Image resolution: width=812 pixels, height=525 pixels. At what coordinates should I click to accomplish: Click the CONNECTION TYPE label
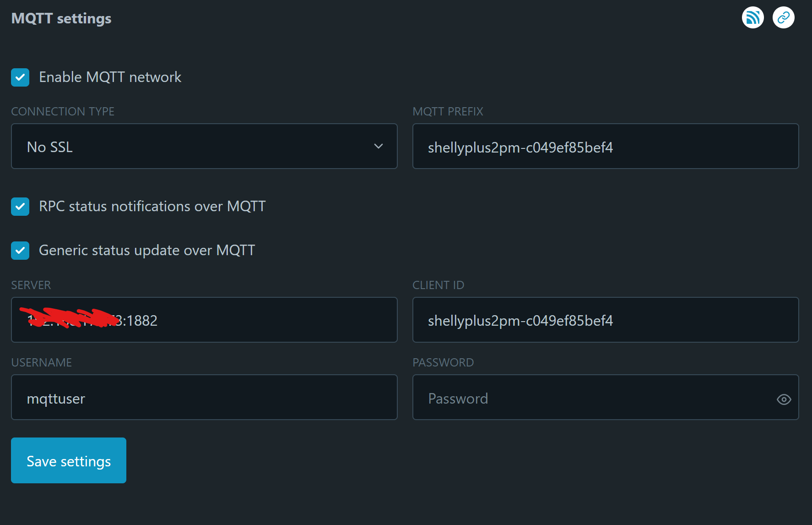63,111
